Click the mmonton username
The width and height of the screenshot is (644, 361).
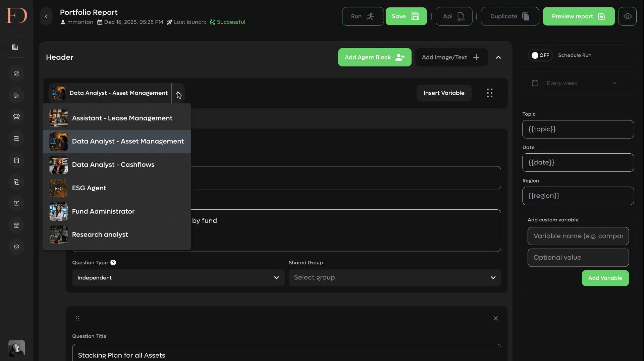80,22
